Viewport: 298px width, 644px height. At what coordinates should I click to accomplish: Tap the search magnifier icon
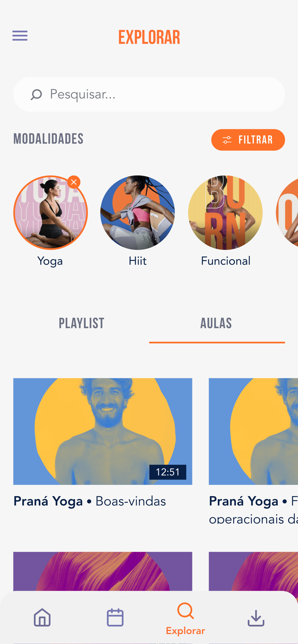click(x=36, y=94)
